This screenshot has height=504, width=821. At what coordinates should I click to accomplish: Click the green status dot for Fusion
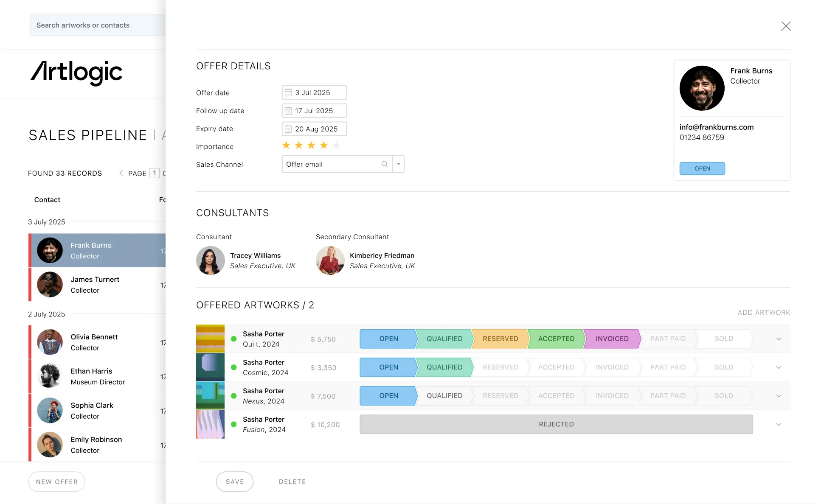pyautogui.click(x=233, y=424)
